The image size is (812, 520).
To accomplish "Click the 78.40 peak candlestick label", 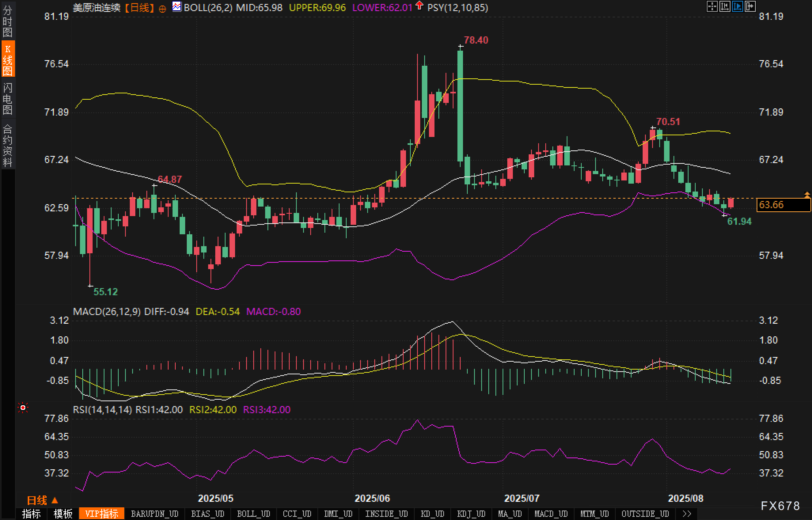I will [x=476, y=40].
